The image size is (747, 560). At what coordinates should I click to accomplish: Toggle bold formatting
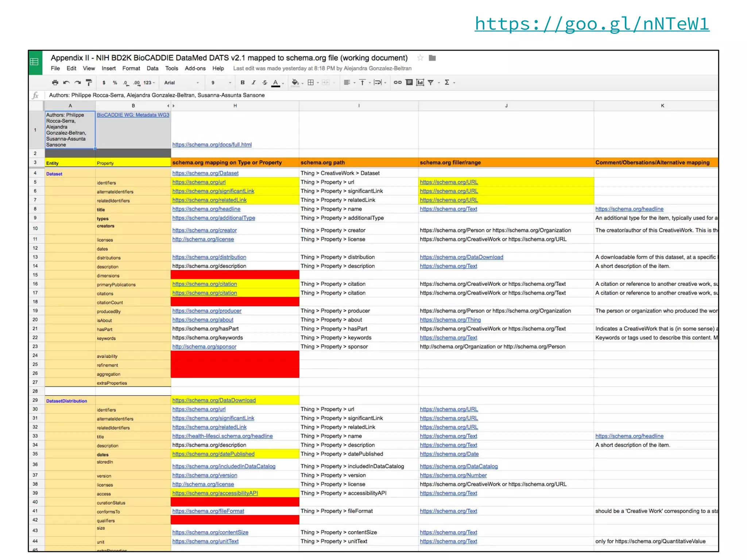point(243,83)
